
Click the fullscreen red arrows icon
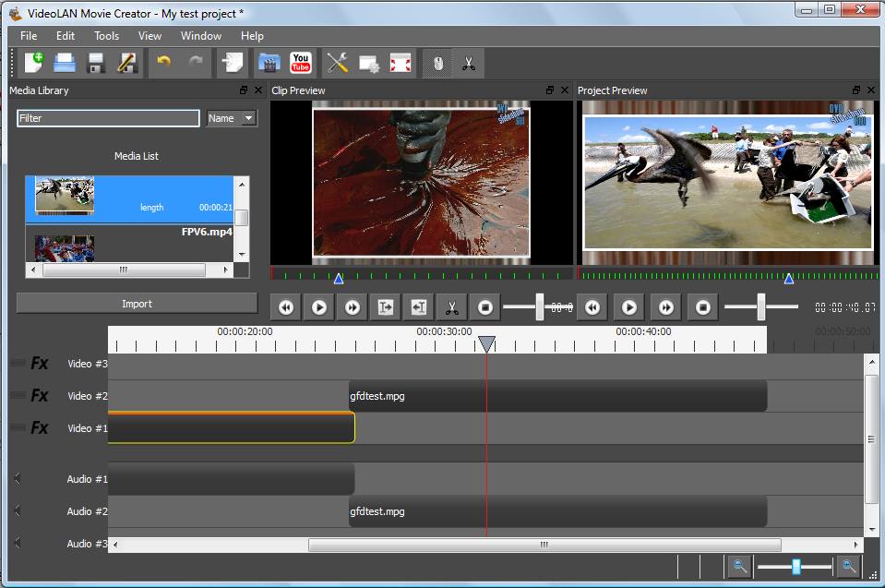[x=401, y=63]
